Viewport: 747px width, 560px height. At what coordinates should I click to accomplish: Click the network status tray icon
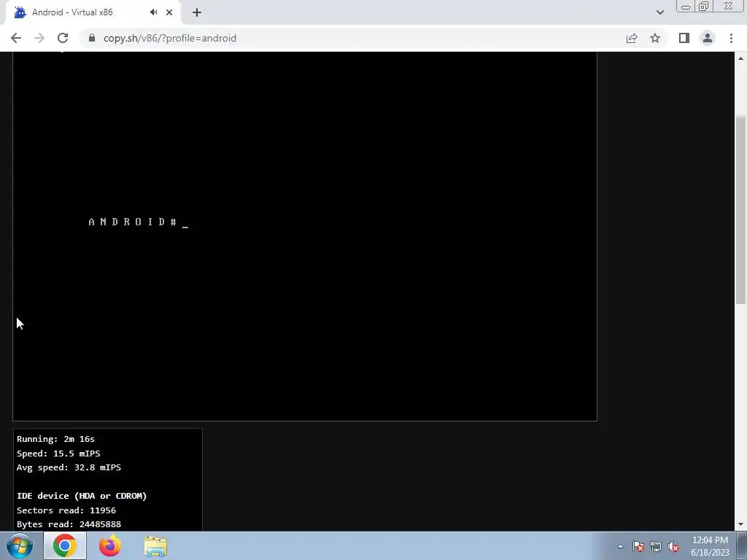click(x=656, y=547)
